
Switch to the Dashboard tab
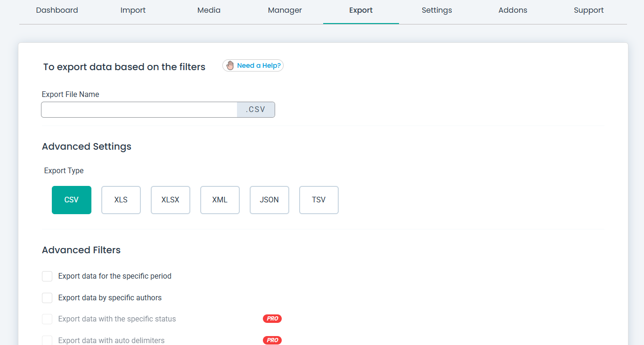[x=57, y=10]
